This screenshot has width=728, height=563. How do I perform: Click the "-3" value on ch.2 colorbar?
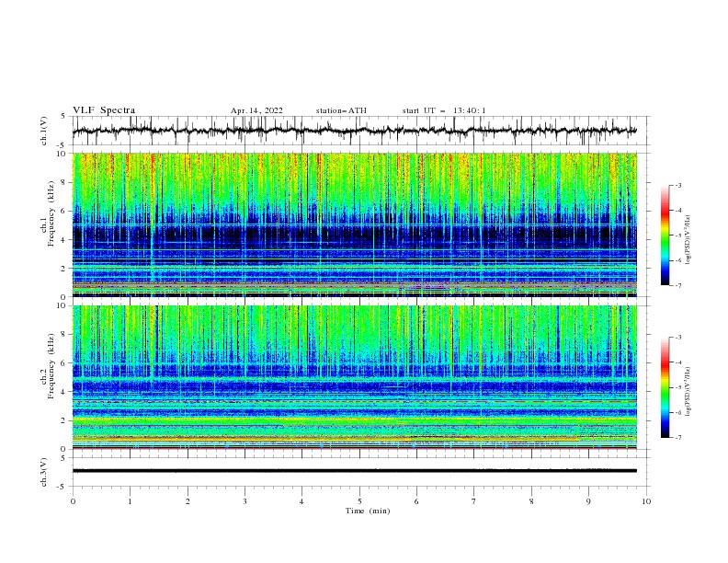click(678, 338)
